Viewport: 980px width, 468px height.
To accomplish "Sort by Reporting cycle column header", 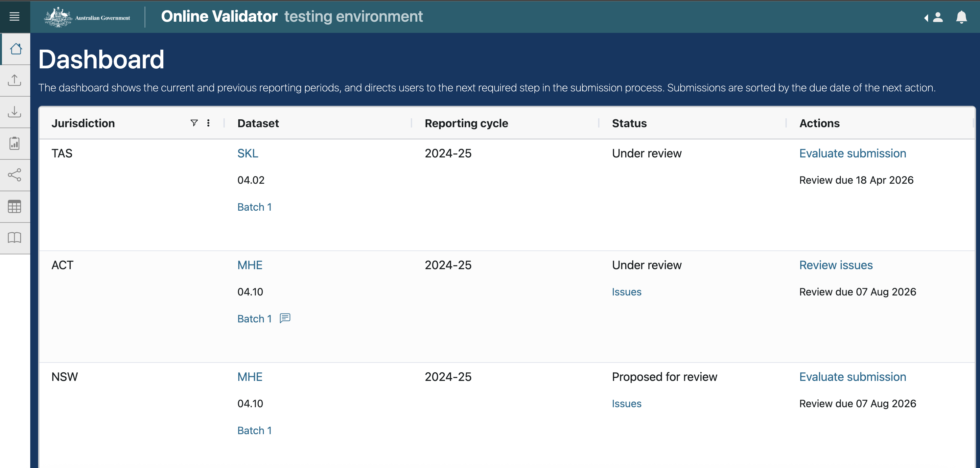I will pos(466,123).
